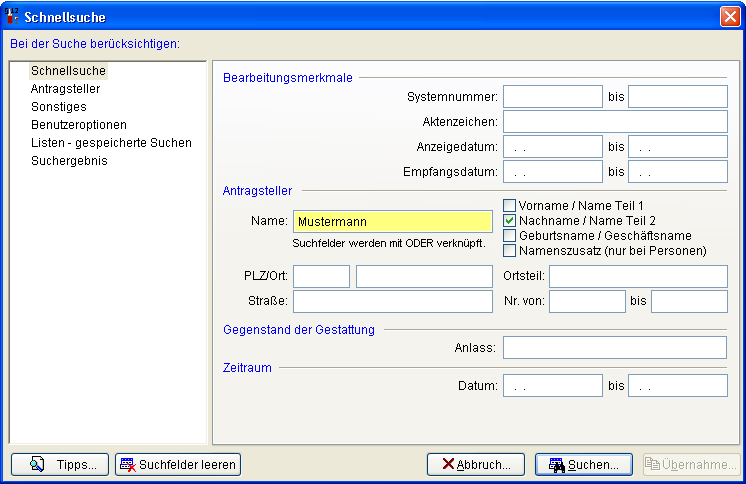Click the first Systemnummer field
The image size is (746, 484).
tap(552, 97)
